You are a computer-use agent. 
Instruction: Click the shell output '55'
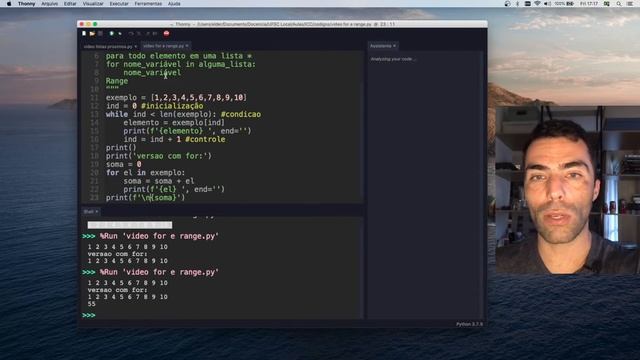click(x=91, y=304)
